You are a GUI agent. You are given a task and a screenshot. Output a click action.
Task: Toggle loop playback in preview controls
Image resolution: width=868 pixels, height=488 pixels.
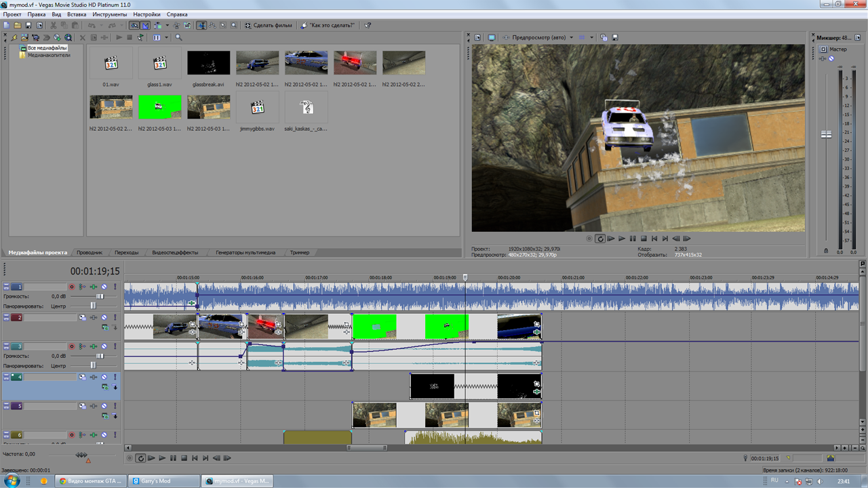pos(600,239)
